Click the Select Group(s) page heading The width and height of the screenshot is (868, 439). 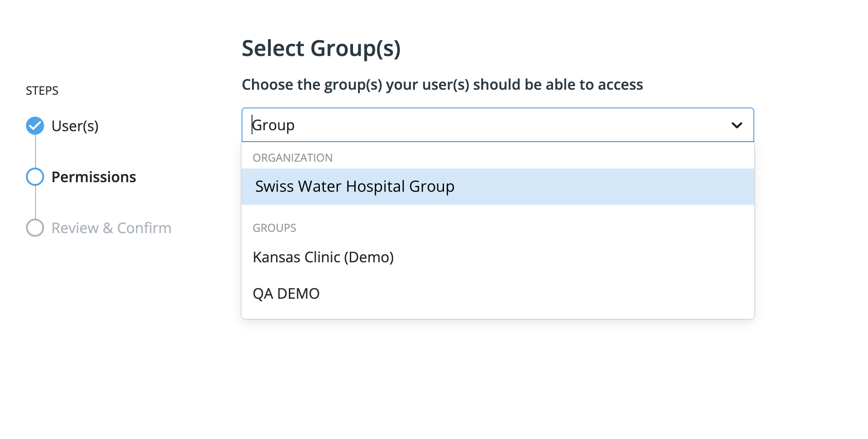(x=321, y=48)
